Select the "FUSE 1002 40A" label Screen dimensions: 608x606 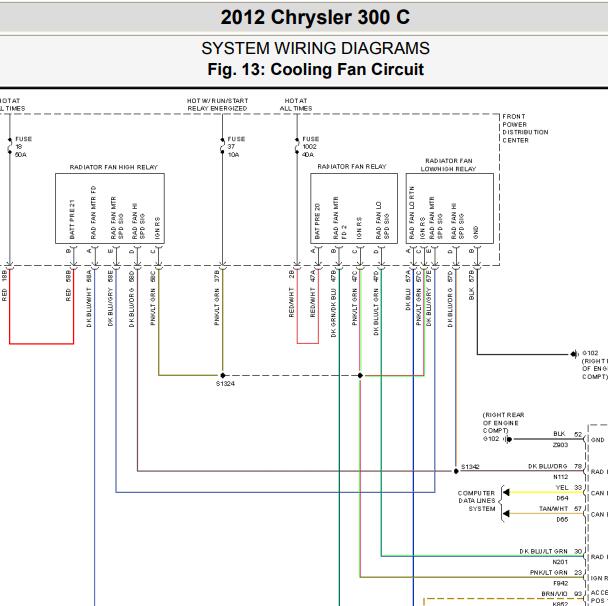tap(310, 147)
